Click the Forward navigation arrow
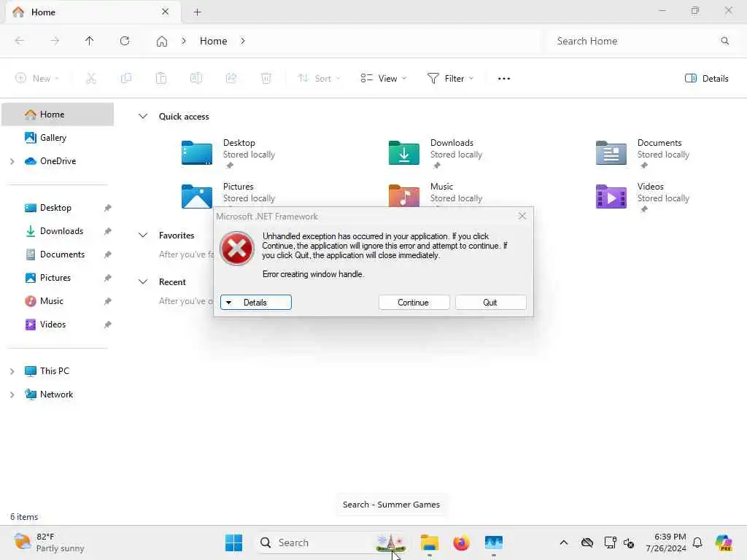The width and height of the screenshot is (747, 560). click(x=55, y=41)
